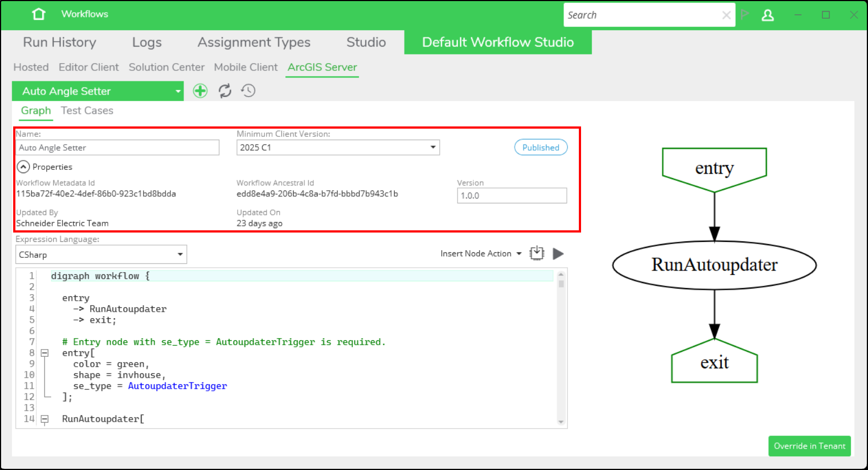Image resolution: width=868 pixels, height=470 pixels.
Task: Clear the search box with X
Action: coord(726,15)
